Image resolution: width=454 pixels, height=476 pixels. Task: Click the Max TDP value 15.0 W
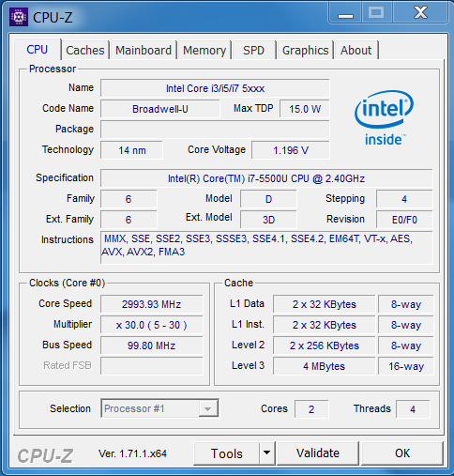(x=305, y=109)
